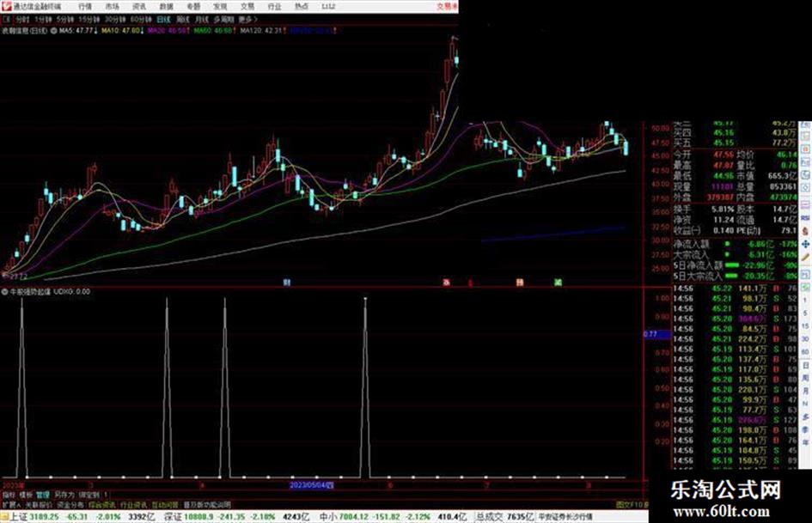Click the 5日大宗流入 fund flow row
812x523 pixels.
point(735,276)
